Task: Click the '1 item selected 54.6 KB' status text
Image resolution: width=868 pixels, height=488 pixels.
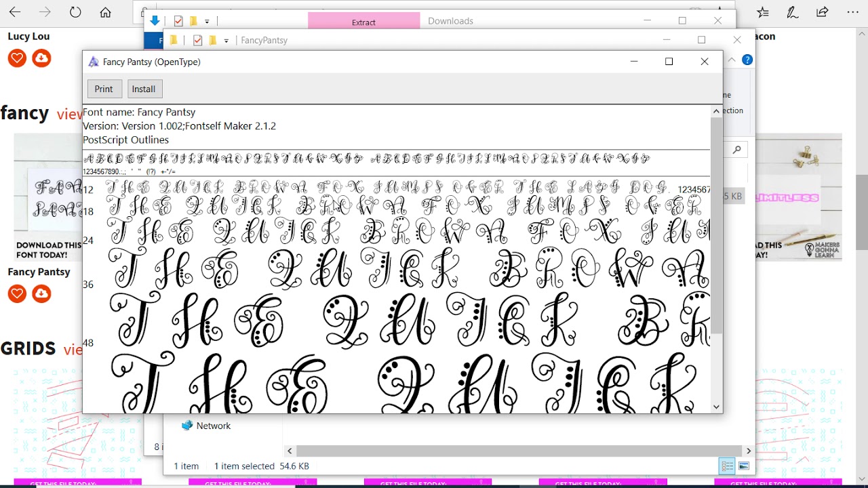Action: coord(262,466)
